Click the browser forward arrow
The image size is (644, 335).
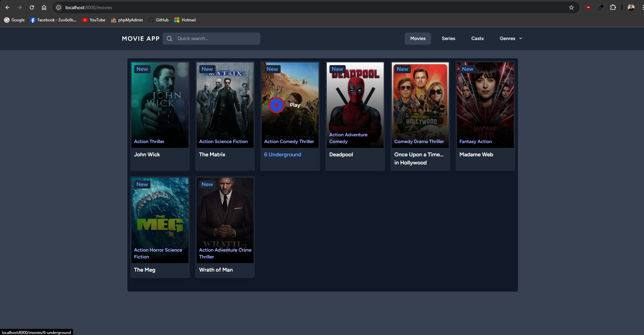tap(20, 7)
